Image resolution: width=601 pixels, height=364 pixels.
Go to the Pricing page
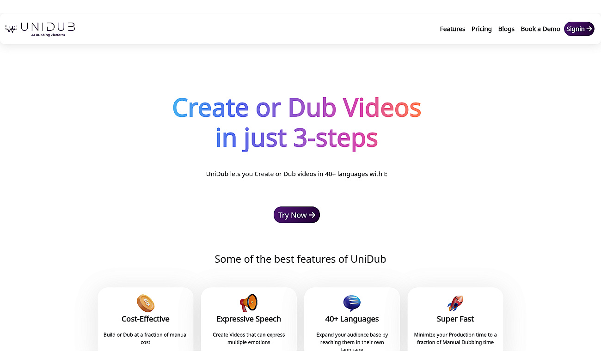[x=482, y=29]
